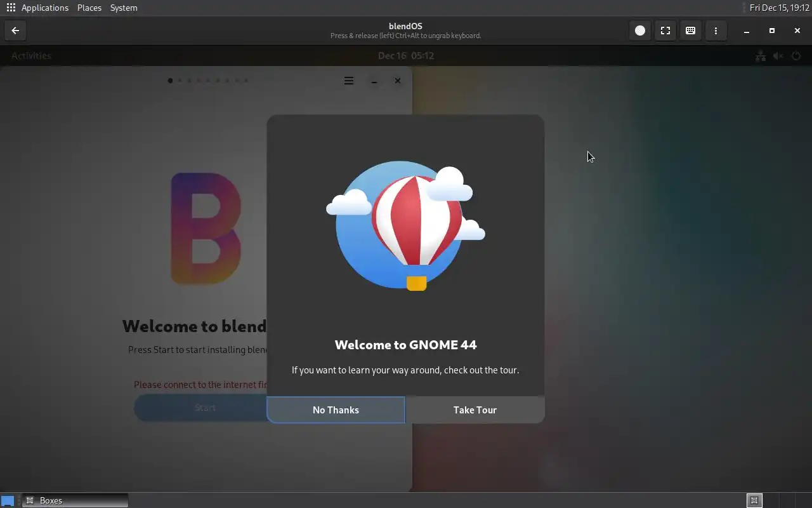Viewport: 812px width, 508px height.
Task: Click the blendOS B logo in installer
Action: click(206, 228)
